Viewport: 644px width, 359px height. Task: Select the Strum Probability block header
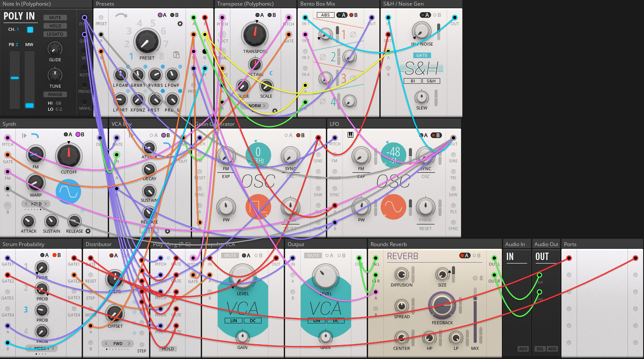pyautogui.click(x=41, y=244)
